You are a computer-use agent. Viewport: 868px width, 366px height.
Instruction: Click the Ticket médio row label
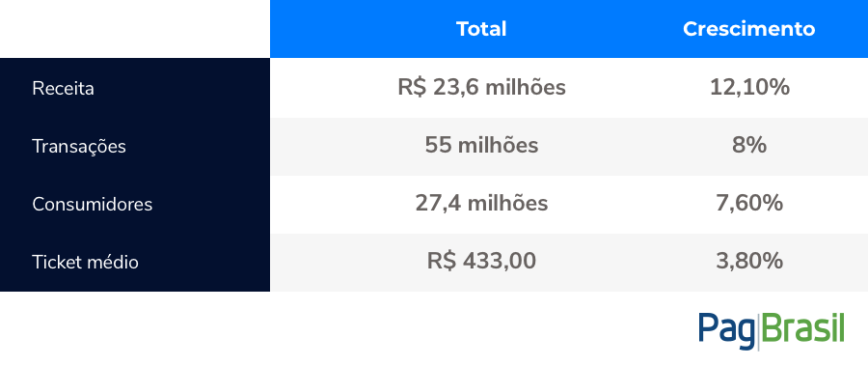[x=85, y=262]
